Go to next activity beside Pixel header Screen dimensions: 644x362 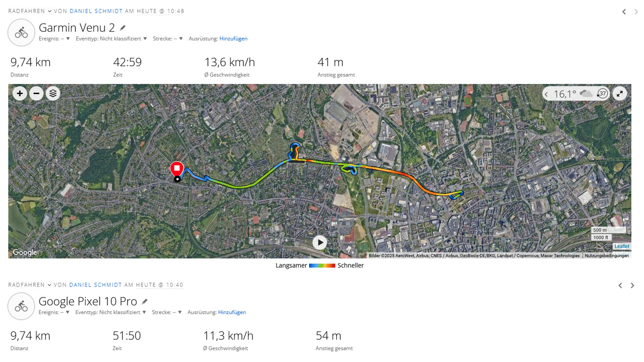point(632,286)
